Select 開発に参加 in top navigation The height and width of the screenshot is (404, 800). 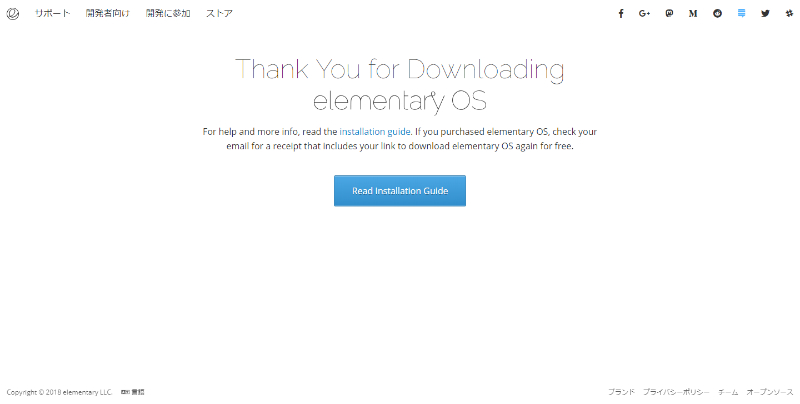(168, 14)
